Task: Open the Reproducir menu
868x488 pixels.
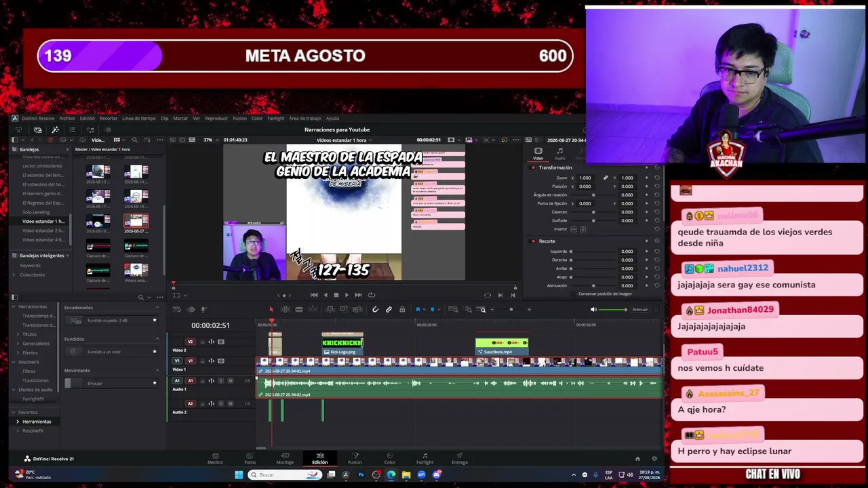Action: click(x=216, y=119)
